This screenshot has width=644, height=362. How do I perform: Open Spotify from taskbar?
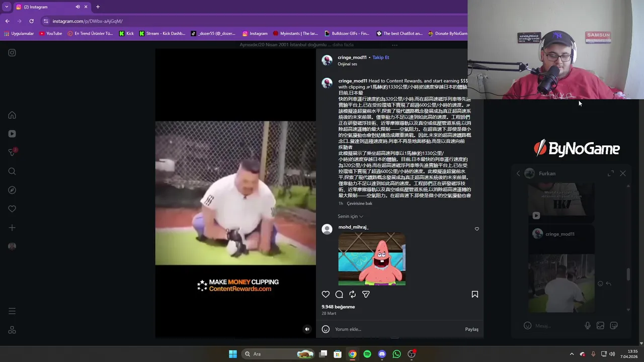click(x=367, y=354)
